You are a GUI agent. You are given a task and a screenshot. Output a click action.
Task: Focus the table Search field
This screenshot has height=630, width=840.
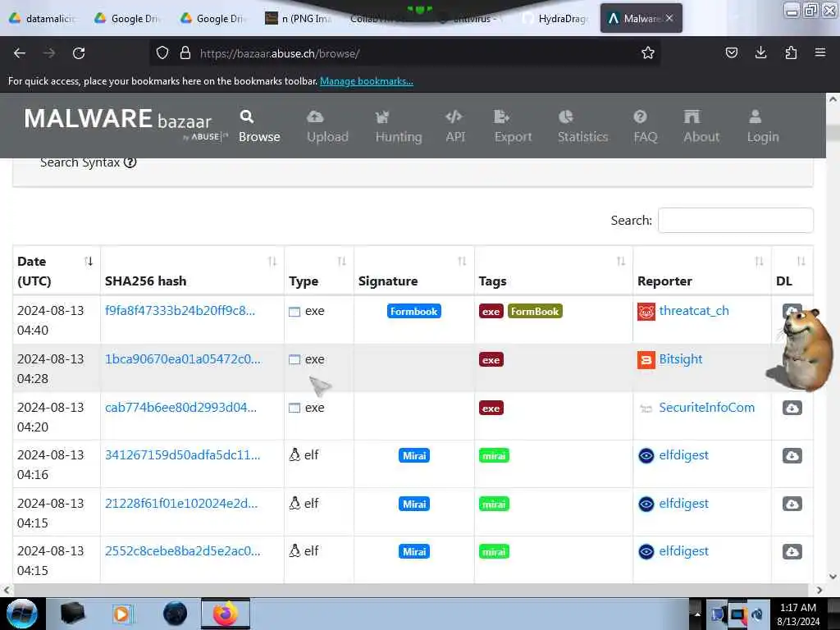[x=736, y=220]
